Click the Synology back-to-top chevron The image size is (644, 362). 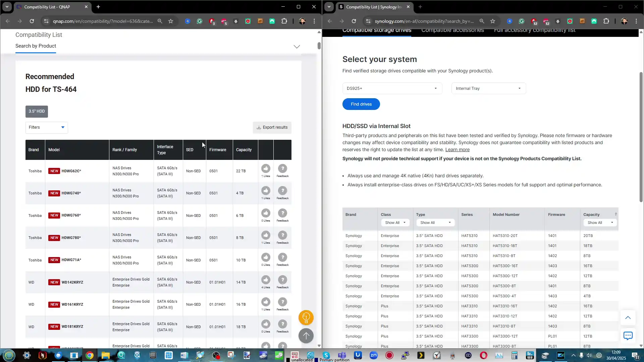click(x=628, y=317)
